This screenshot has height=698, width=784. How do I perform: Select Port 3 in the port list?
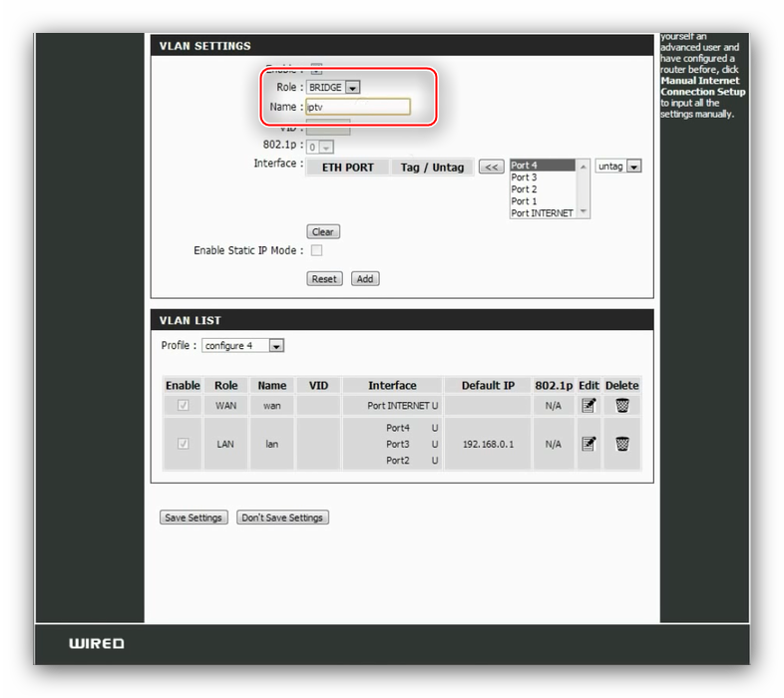click(543, 177)
